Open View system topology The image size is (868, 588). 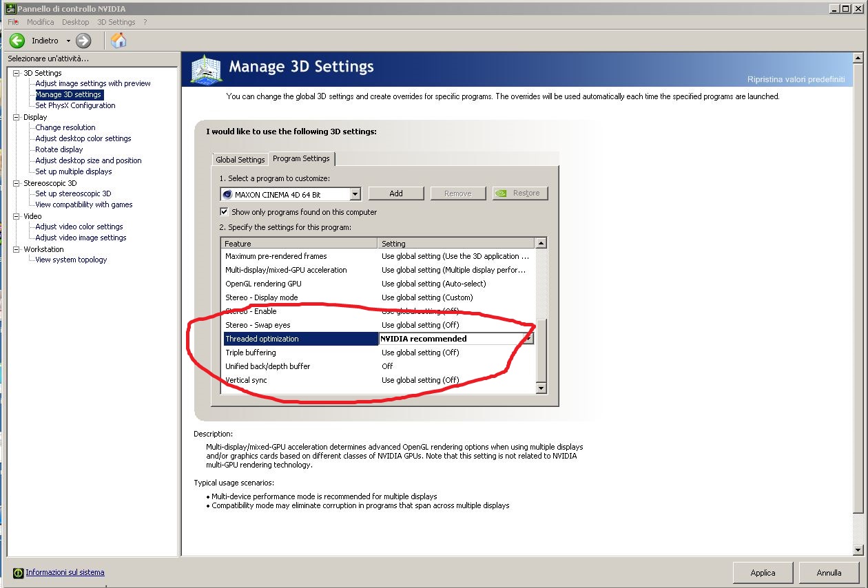71,260
